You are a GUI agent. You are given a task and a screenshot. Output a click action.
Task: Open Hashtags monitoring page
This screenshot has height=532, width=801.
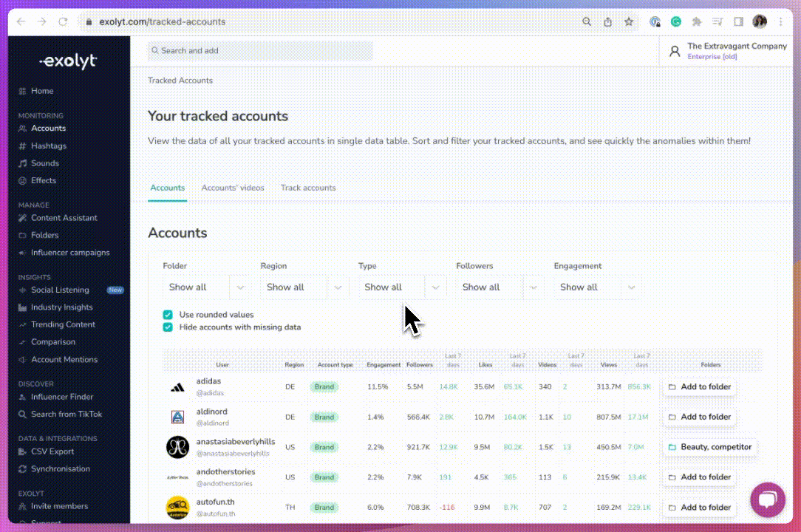[49, 146]
